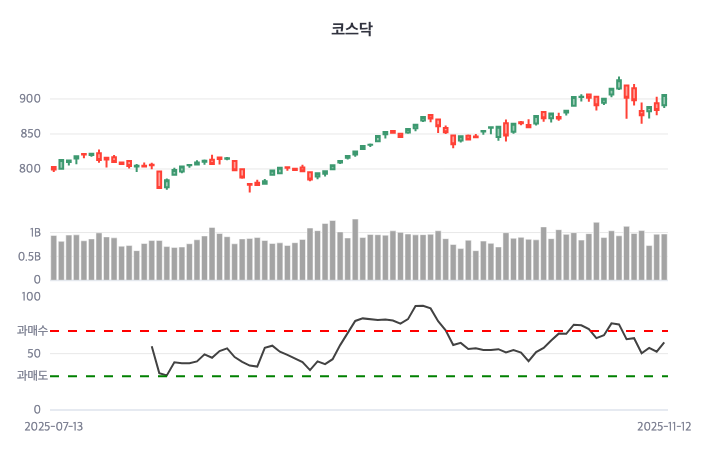The width and height of the screenshot is (704, 450).
Task: Click the chart title 코스닥
Action: (351, 29)
